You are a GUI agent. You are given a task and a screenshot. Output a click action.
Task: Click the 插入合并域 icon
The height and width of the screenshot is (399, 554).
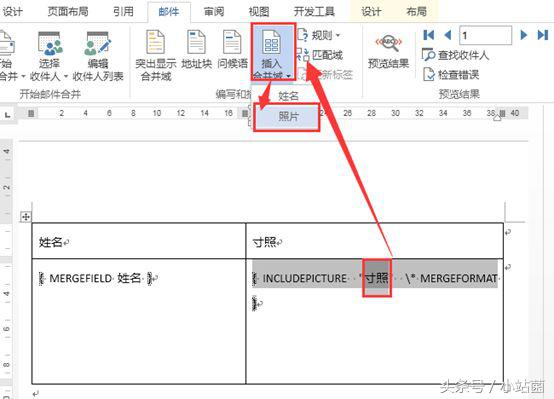(272, 42)
